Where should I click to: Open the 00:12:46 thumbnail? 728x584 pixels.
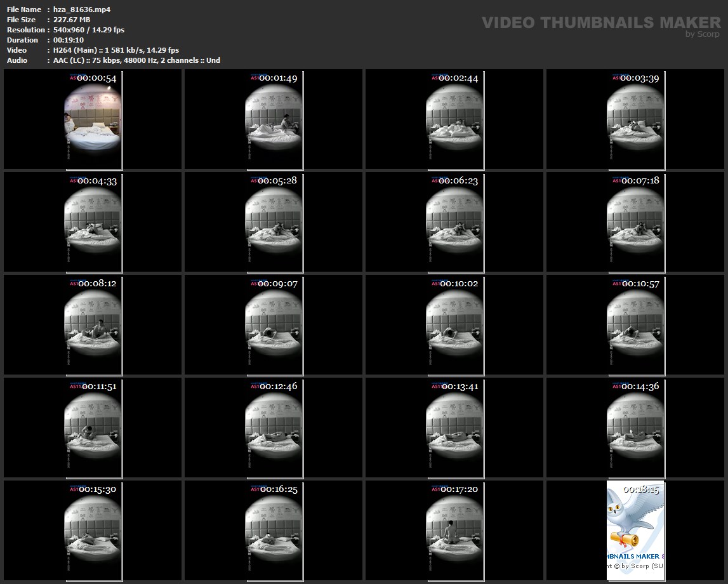pos(274,428)
